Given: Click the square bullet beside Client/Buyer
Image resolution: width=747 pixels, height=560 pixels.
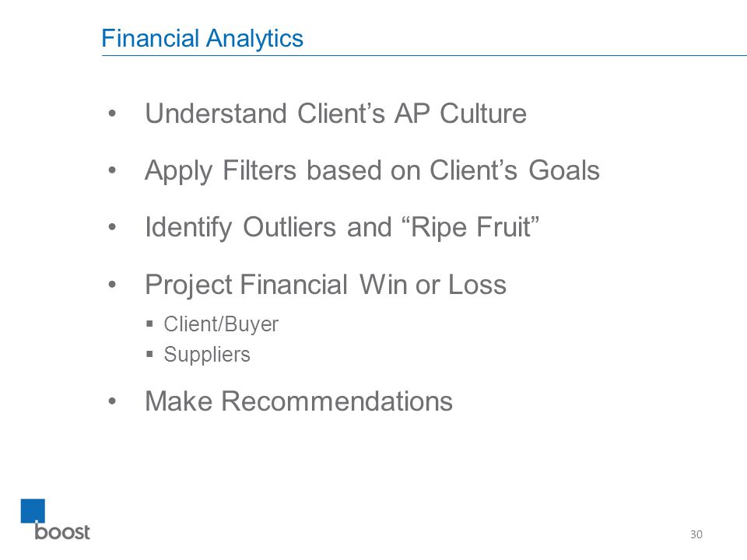Looking at the screenshot, I should pos(149,324).
